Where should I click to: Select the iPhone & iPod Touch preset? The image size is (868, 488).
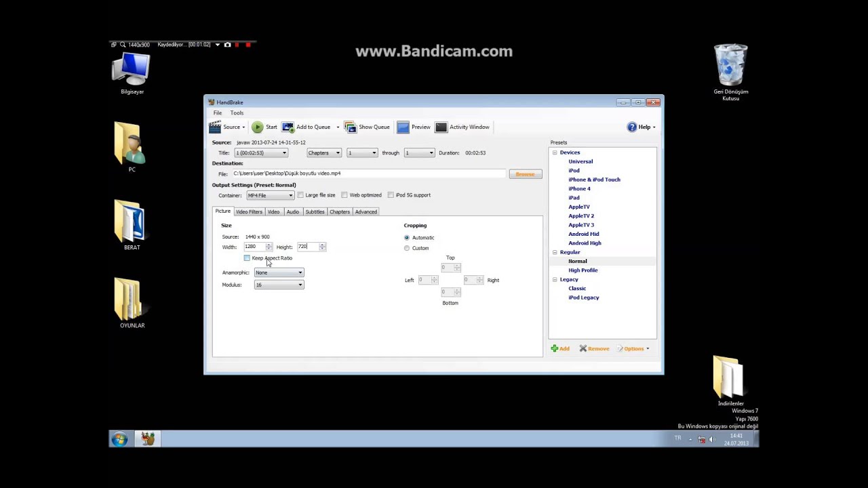pyautogui.click(x=594, y=180)
